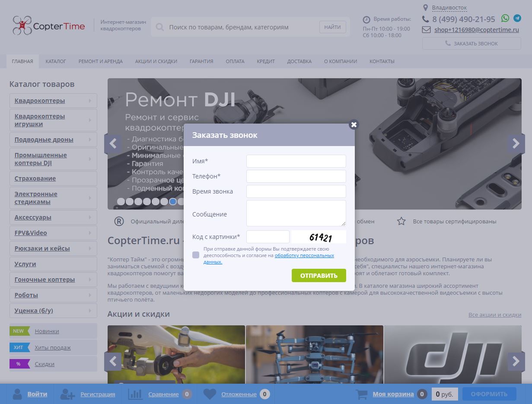Click the comparison bar-chart icon

click(x=135, y=394)
